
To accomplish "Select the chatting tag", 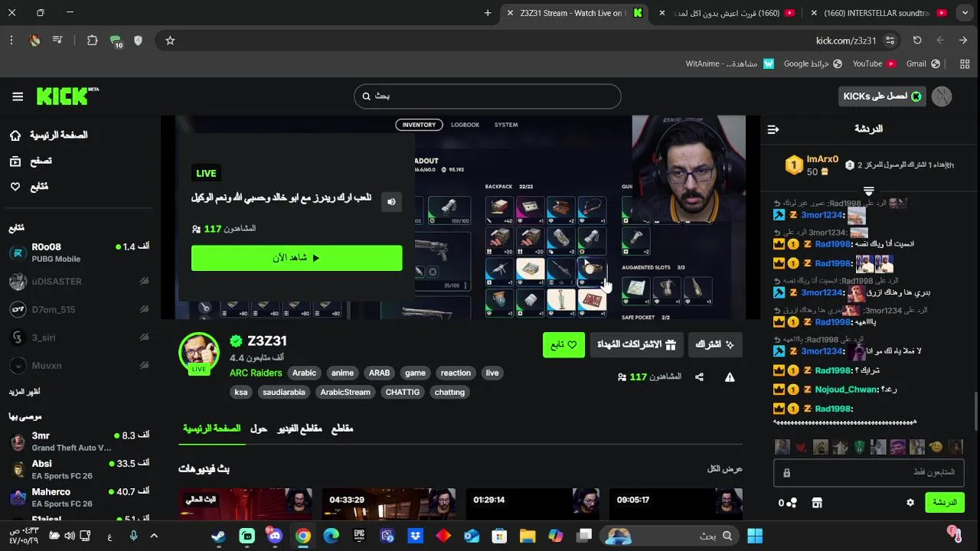I will 449,392.
